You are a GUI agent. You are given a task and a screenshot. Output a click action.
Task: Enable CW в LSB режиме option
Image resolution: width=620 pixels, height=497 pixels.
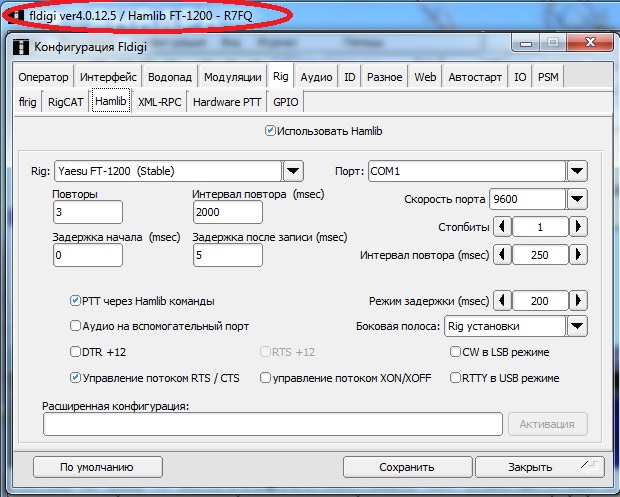tap(456, 352)
